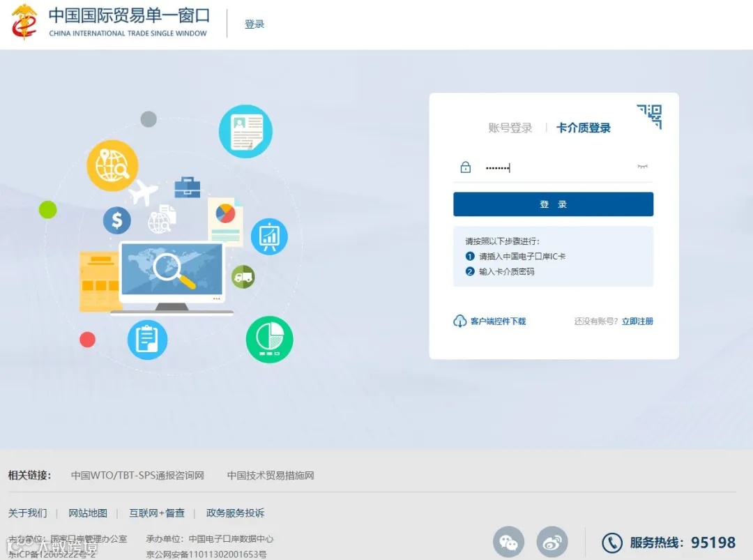Click inside the password input field
The width and height of the screenshot is (753, 560).
click(551, 167)
